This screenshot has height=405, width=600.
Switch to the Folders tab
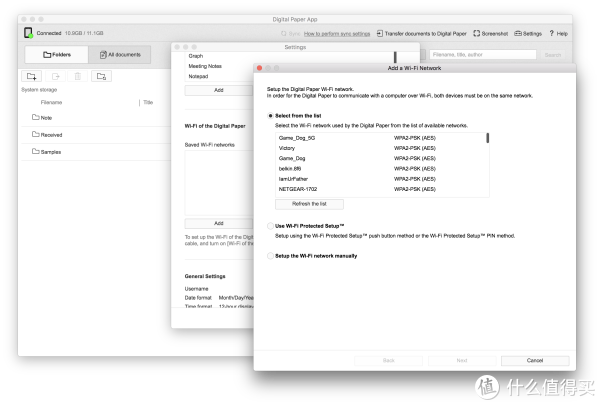[54, 55]
